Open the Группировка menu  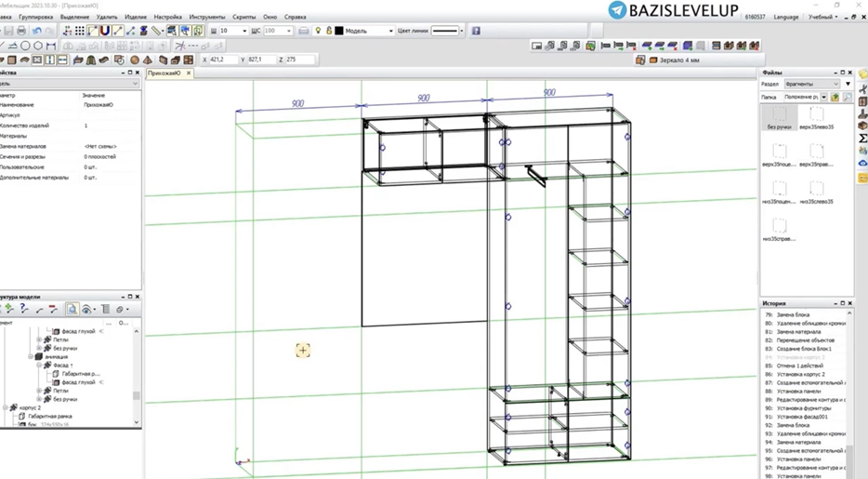pos(36,17)
